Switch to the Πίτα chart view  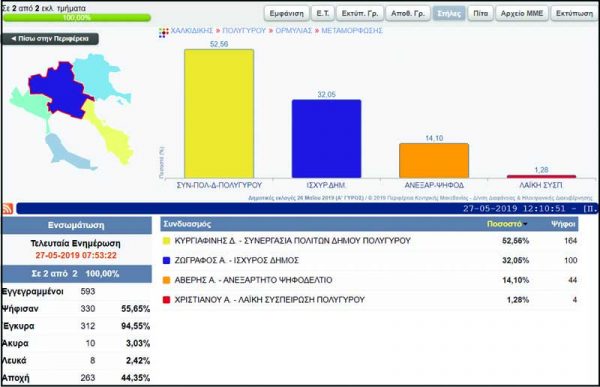pyautogui.click(x=481, y=13)
